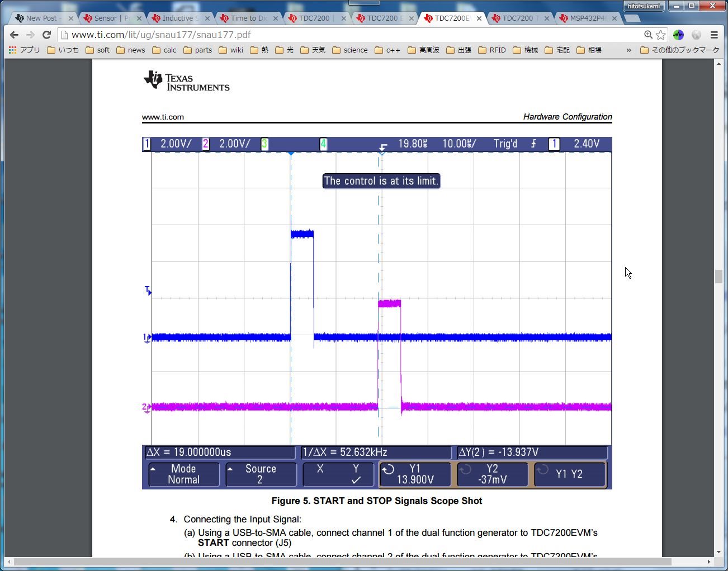Open the c++ bookmark folder
The width and height of the screenshot is (728, 571).
click(x=387, y=50)
